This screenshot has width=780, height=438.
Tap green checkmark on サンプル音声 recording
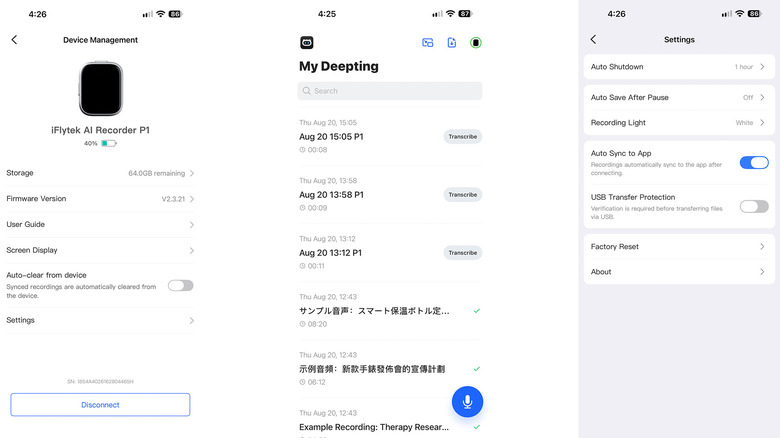(x=477, y=311)
